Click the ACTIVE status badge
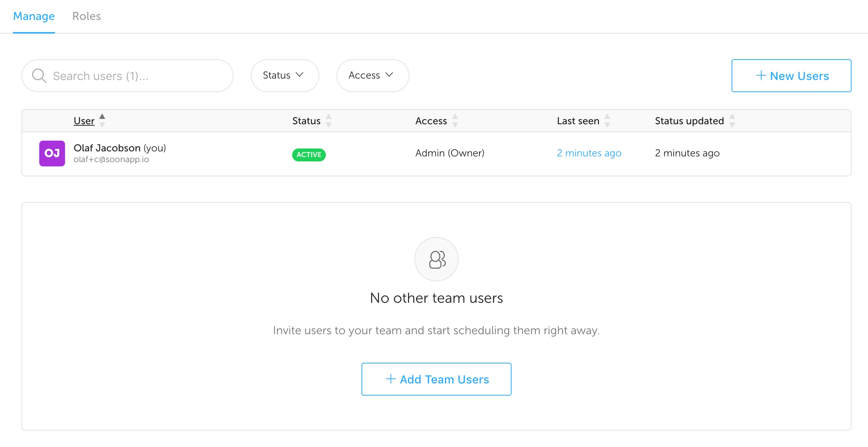 coord(309,154)
